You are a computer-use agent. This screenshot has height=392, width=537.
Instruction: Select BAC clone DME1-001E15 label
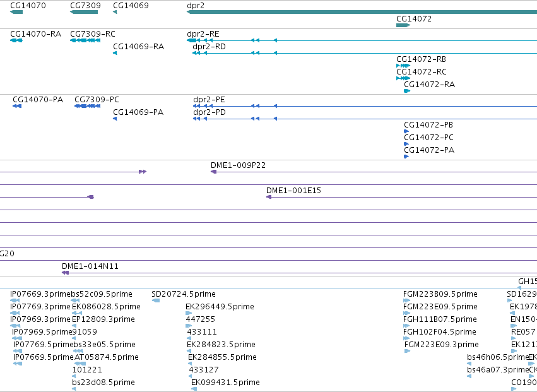click(293, 191)
